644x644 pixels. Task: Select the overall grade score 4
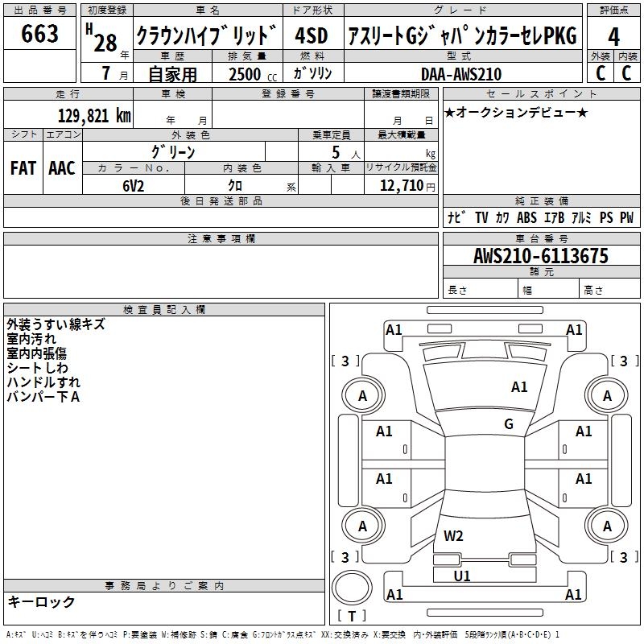pos(613,36)
